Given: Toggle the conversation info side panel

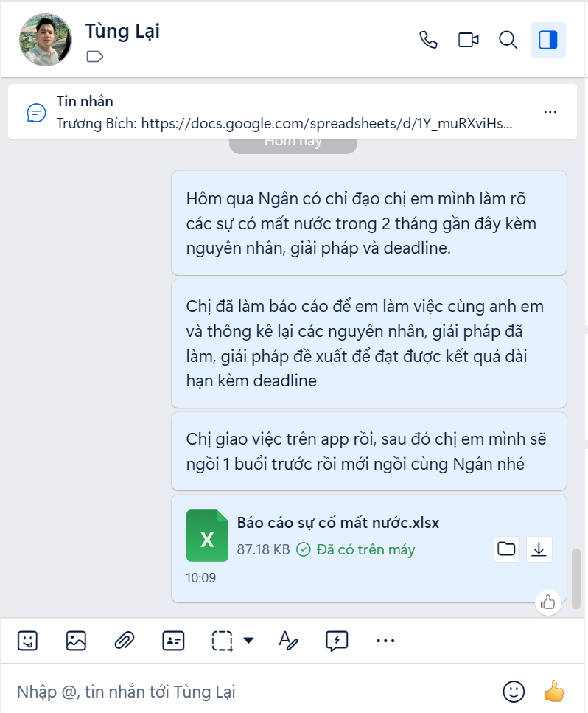Looking at the screenshot, I should 548,40.
